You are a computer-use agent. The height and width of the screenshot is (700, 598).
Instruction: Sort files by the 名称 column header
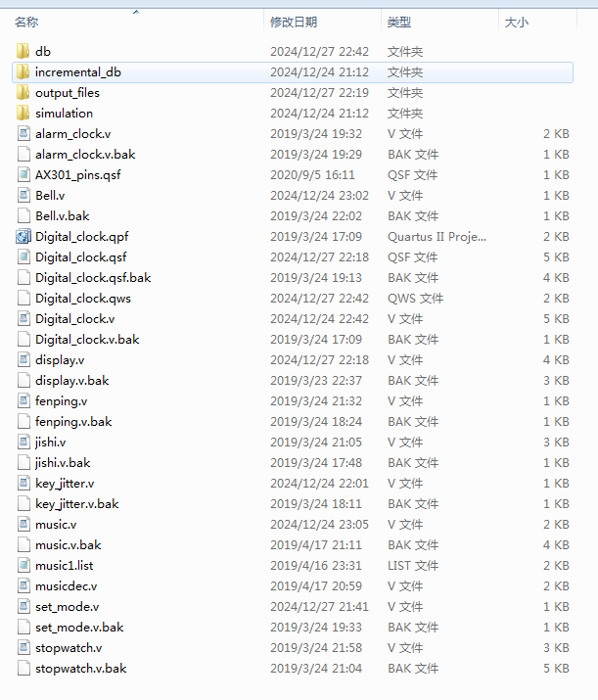coord(26,22)
